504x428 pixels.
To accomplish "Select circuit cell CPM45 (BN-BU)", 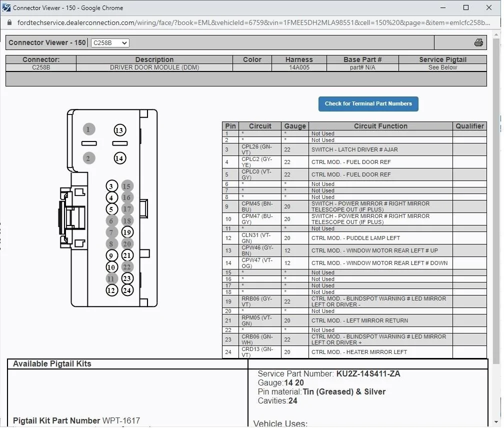I will tap(260, 206).
